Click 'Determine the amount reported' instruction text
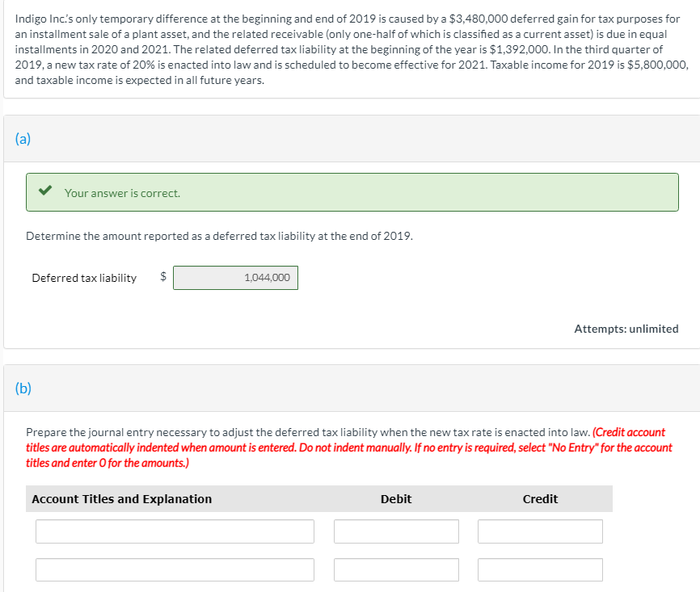 [x=219, y=236]
